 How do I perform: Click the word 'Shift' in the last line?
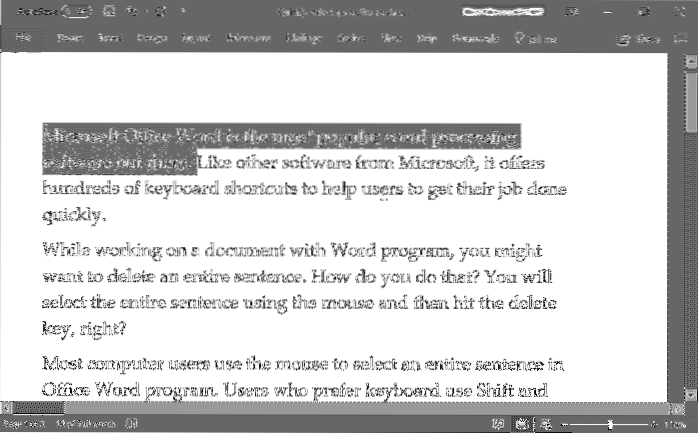coord(495,390)
